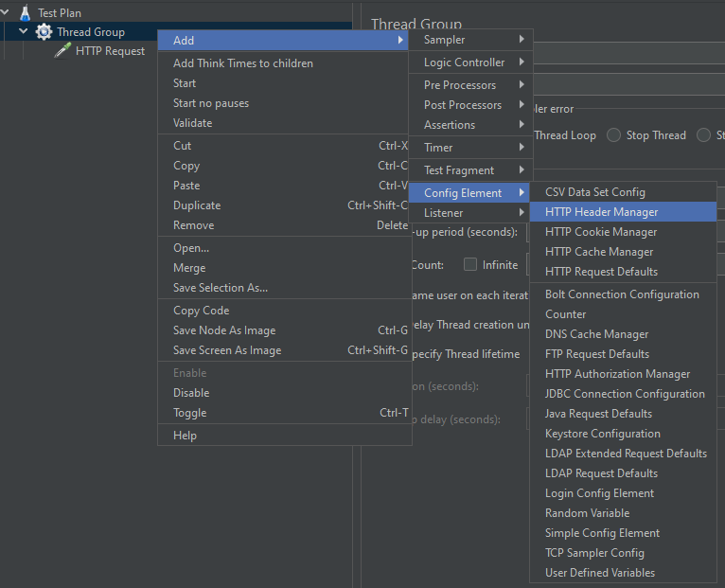Choose LDAP Request Defaults entry
The image size is (725, 588).
[623, 473]
